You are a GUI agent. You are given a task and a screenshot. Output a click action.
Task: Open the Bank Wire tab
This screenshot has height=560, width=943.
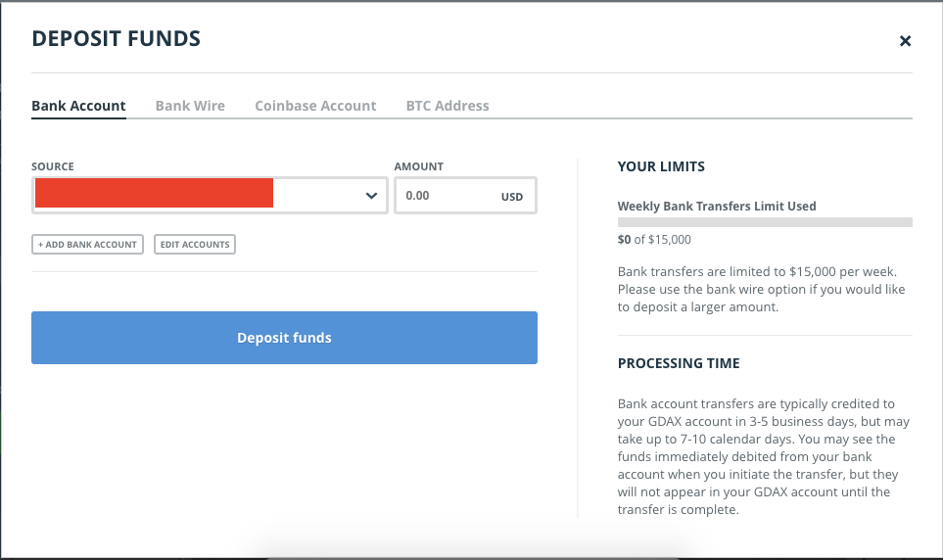[190, 106]
